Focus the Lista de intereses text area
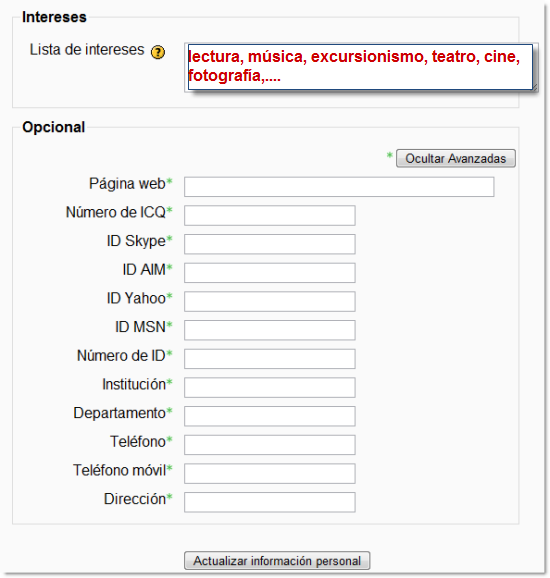 pyautogui.click(x=360, y=67)
